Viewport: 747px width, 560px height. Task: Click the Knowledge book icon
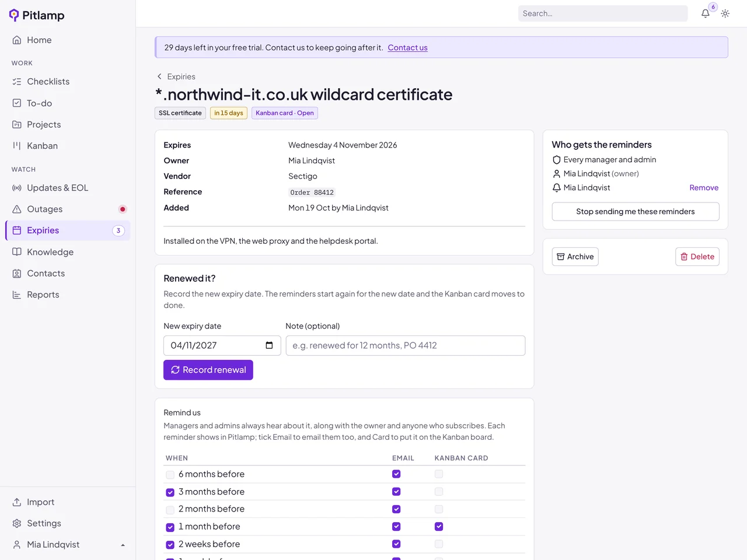17,252
